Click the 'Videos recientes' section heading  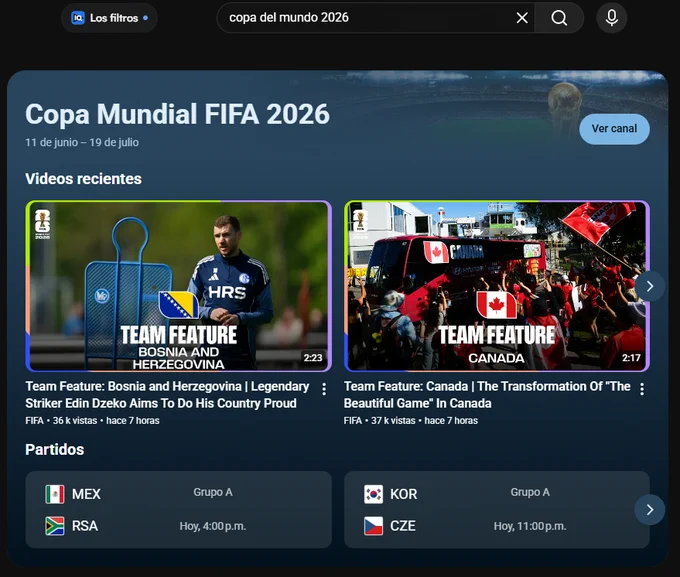point(83,179)
